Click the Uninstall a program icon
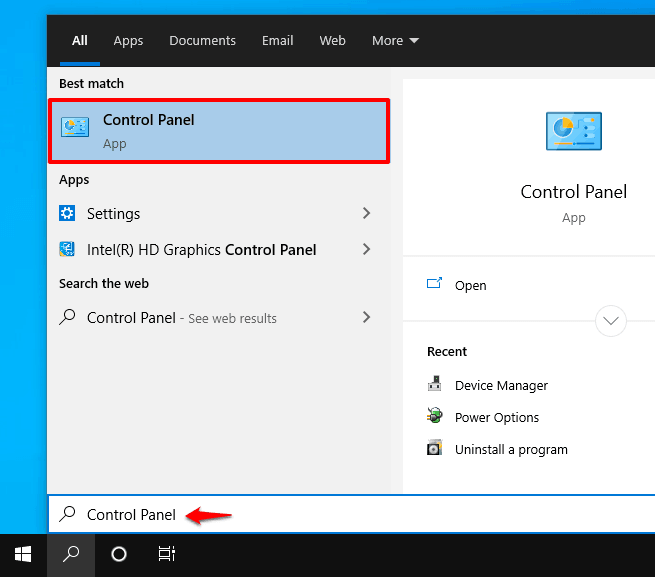The image size is (655, 577). (x=434, y=448)
